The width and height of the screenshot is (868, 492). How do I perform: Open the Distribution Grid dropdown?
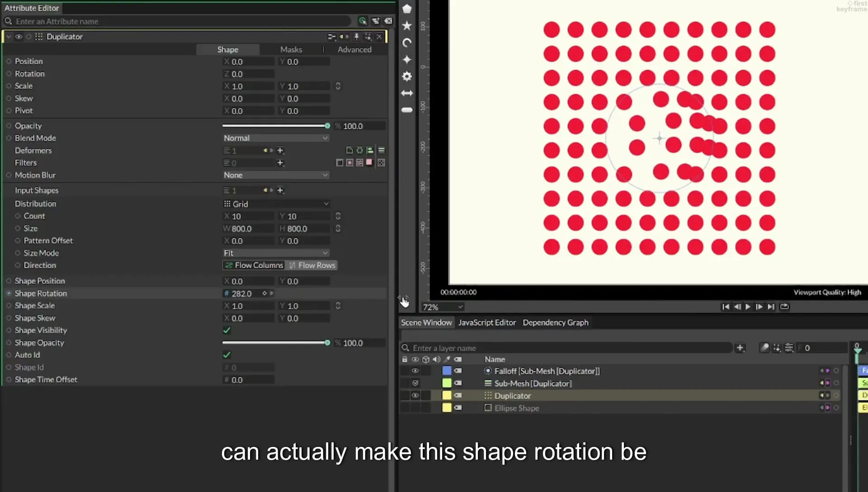point(276,204)
